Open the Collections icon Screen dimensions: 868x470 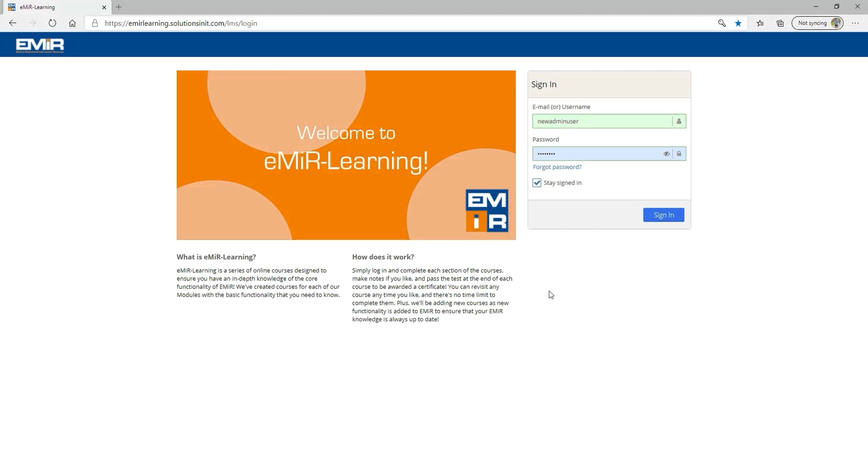780,23
